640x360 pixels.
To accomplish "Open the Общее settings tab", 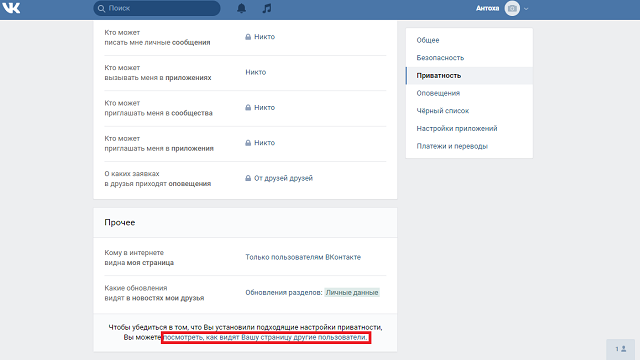I will tap(469, 40).
